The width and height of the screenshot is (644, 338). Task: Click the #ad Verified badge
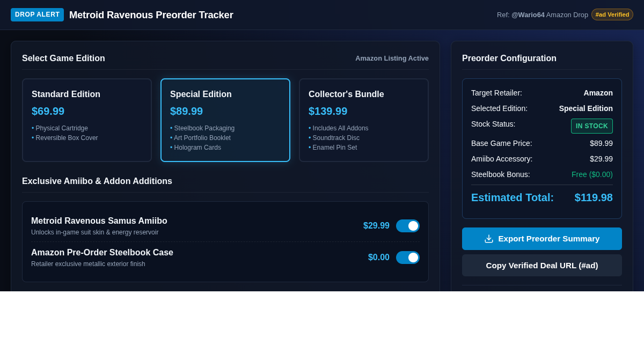tap(612, 14)
